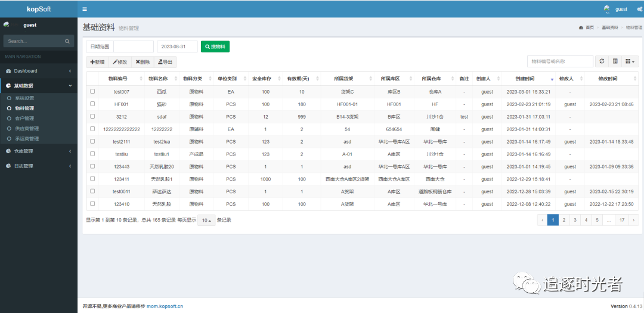Check the checkbox for row test007
Viewport: 644px width, 313px height.
coord(92,92)
